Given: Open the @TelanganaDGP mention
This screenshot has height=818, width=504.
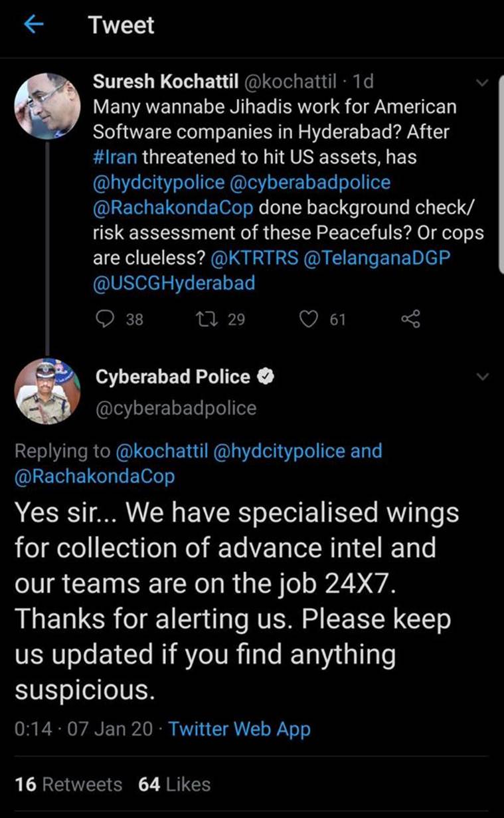Looking at the screenshot, I should pyautogui.click(x=376, y=258).
